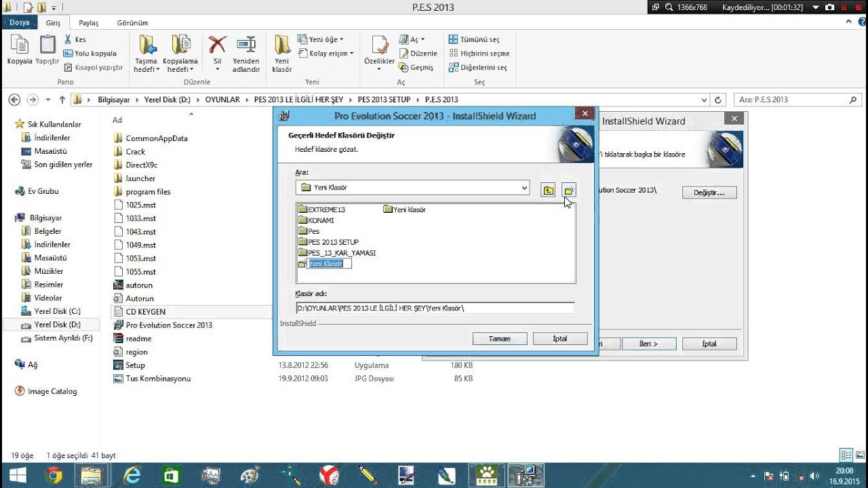The width and height of the screenshot is (868, 488).
Task: Click the up arrow beside the address bar
Action: click(x=62, y=100)
